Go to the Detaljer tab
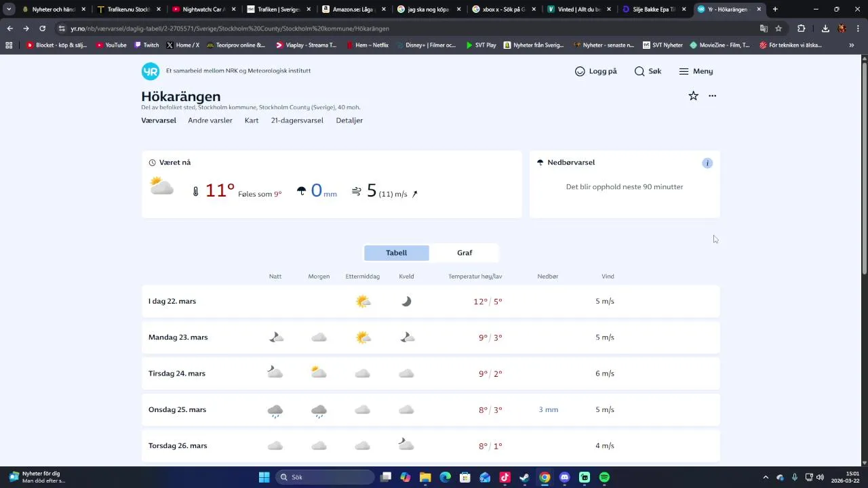Image resolution: width=868 pixels, height=488 pixels. coord(349,121)
